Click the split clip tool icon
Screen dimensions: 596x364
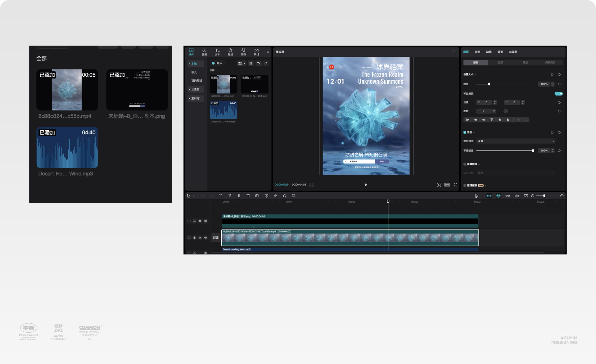pyautogui.click(x=220, y=196)
